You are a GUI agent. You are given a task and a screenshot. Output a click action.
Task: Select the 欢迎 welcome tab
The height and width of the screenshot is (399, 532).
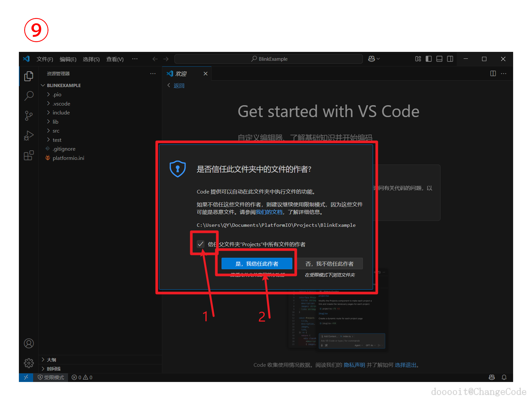(x=181, y=74)
